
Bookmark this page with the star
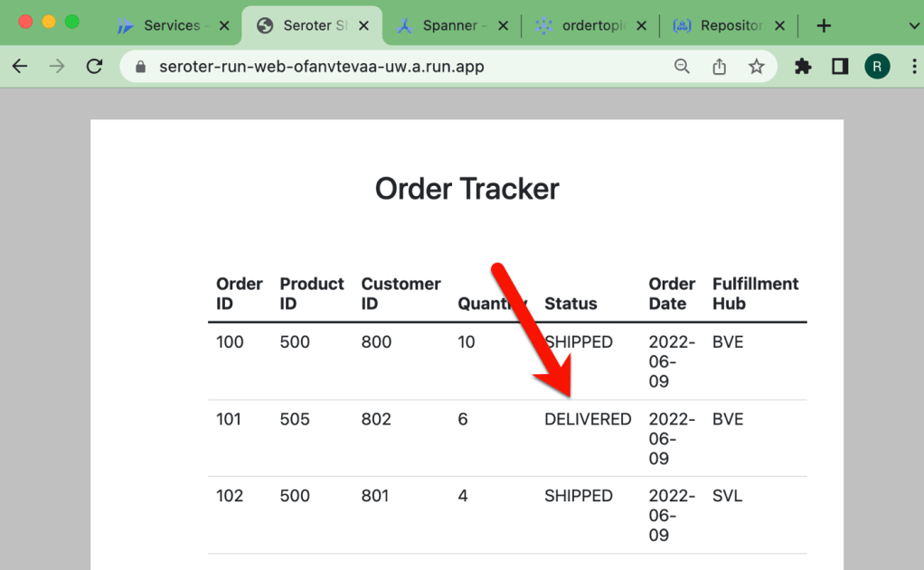(757, 66)
